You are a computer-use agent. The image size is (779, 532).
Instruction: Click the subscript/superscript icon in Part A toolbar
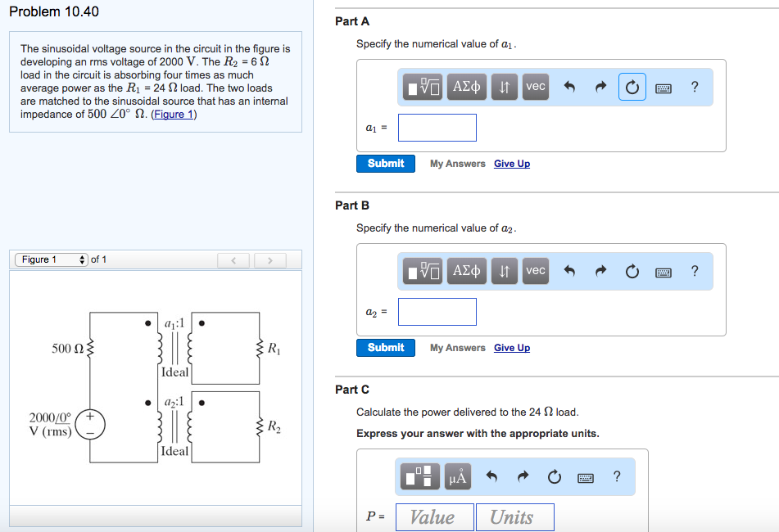pos(504,87)
